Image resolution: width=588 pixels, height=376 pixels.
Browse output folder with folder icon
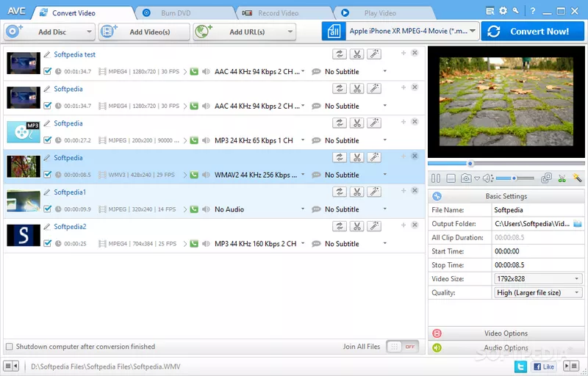point(578,224)
